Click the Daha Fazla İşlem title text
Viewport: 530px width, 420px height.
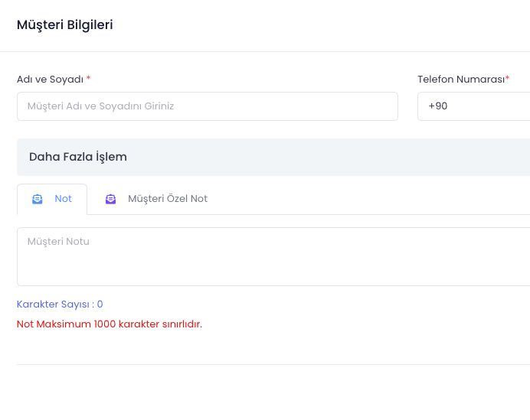click(x=78, y=157)
